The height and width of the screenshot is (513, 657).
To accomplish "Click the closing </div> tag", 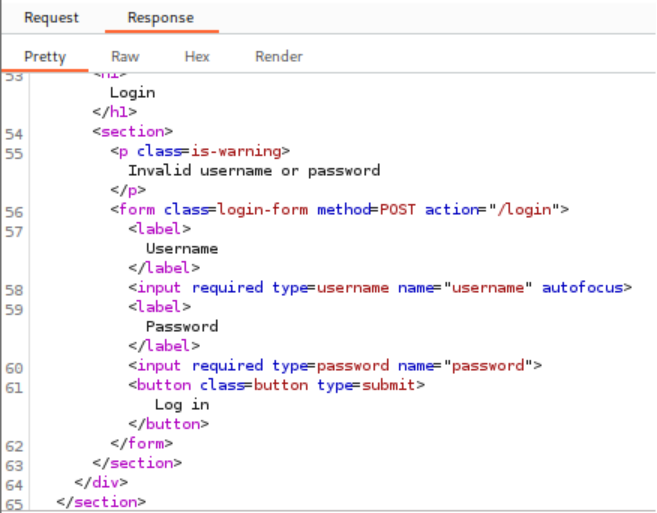I will point(101,482).
